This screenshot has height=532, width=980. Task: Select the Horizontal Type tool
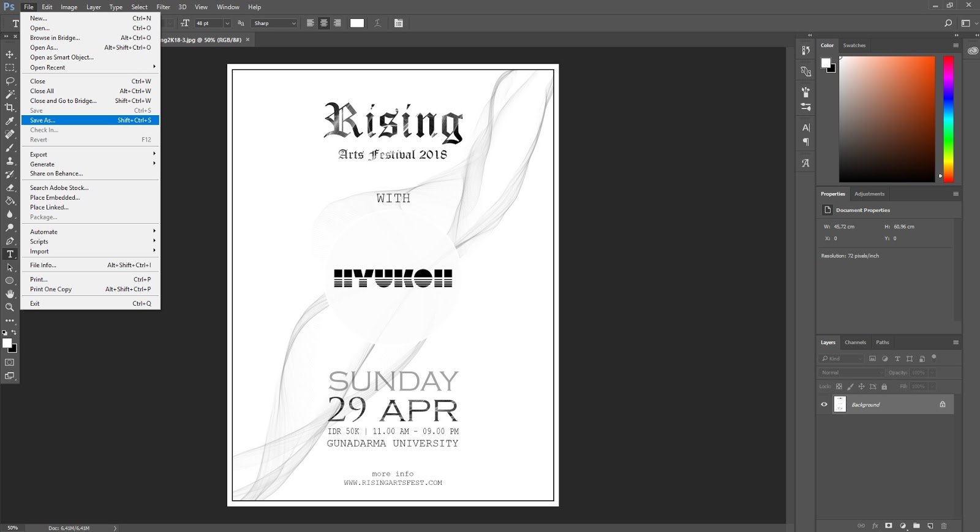pyautogui.click(x=10, y=254)
